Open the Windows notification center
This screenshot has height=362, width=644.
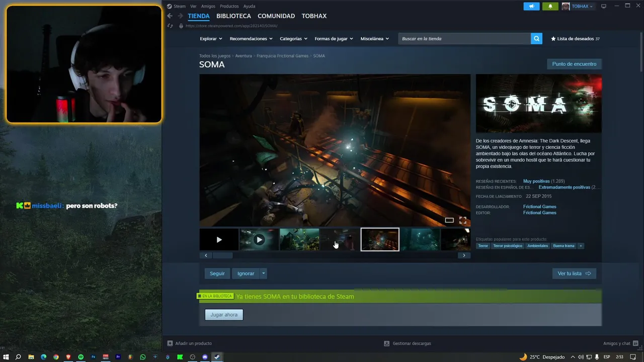click(633, 357)
